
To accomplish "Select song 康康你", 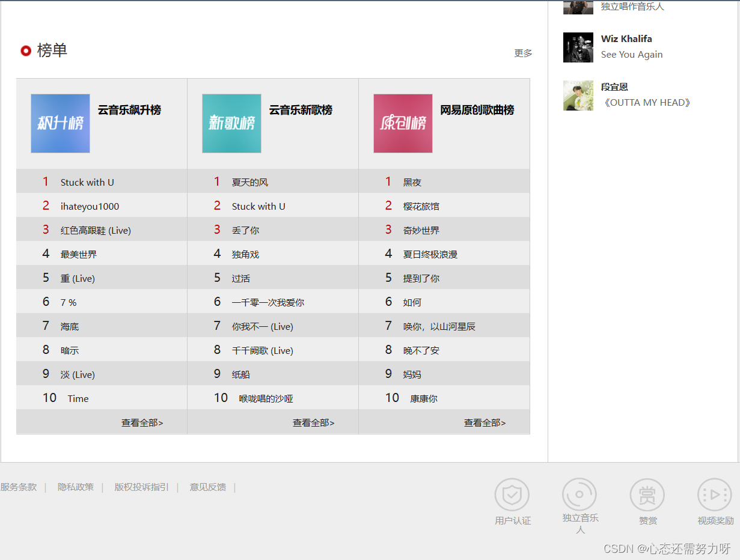I will 424,399.
